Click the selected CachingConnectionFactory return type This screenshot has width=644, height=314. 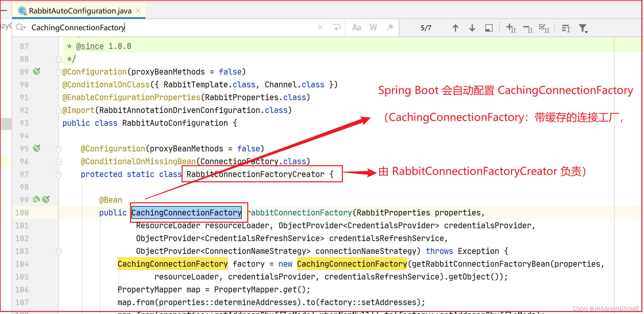(x=187, y=213)
